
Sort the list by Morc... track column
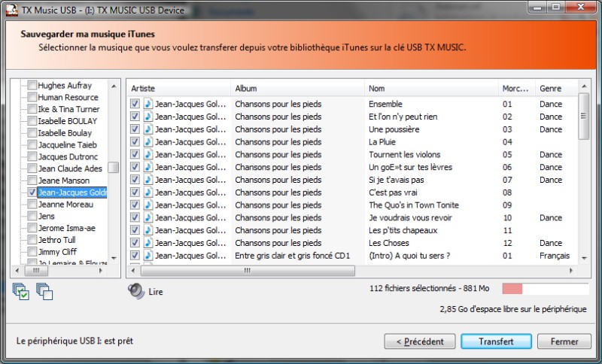coord(517,88)
